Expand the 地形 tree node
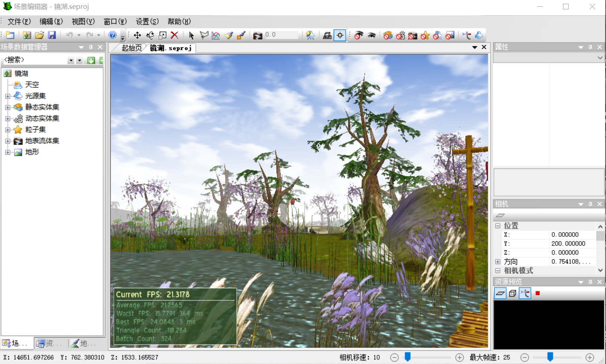The height and width of the screenshot is (364, 606). coord(7,152)
